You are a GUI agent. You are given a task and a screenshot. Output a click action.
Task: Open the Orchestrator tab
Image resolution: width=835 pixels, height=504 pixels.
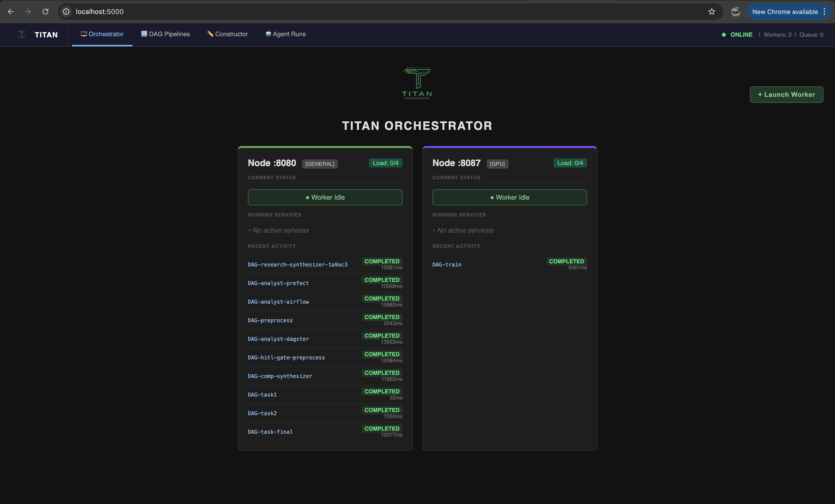click(102, 34)
